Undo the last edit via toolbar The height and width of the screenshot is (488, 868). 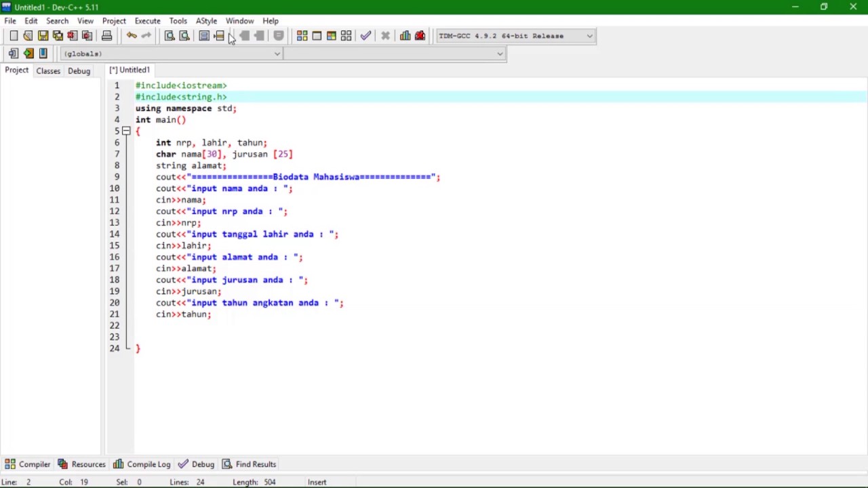click(x=132, y=36)
